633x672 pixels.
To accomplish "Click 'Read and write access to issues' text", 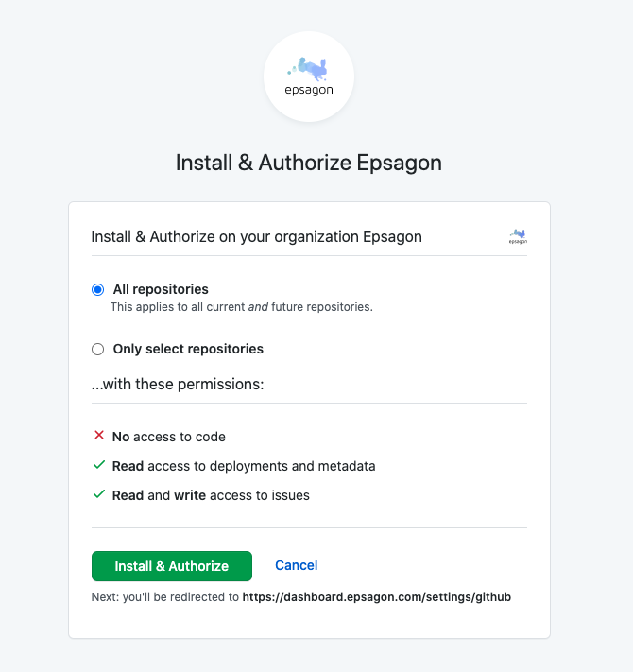I will click(x=211, y=495).
